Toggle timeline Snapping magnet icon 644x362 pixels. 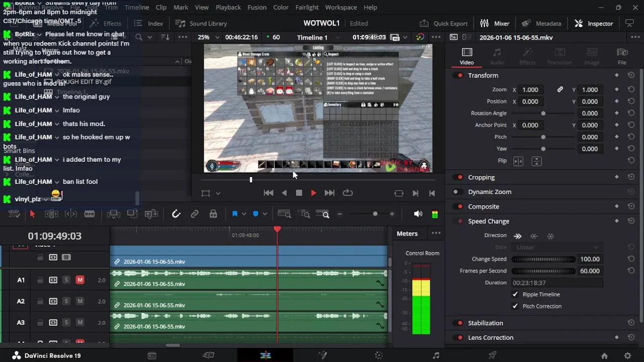tap(176, 214)
